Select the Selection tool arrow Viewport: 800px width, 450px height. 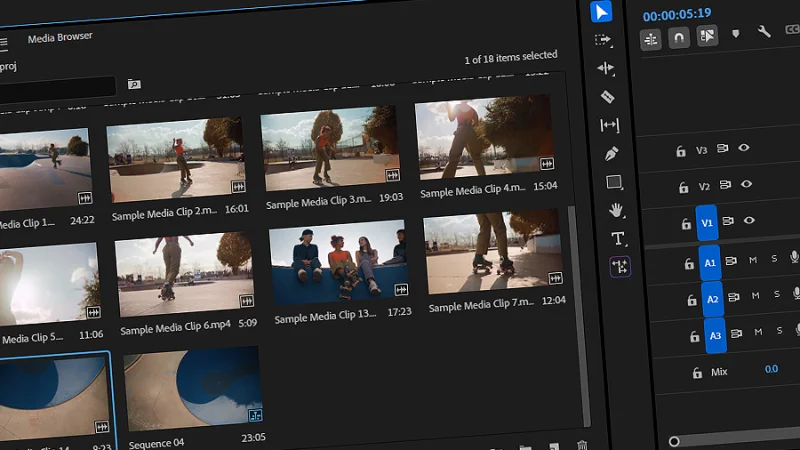(601, 11)
